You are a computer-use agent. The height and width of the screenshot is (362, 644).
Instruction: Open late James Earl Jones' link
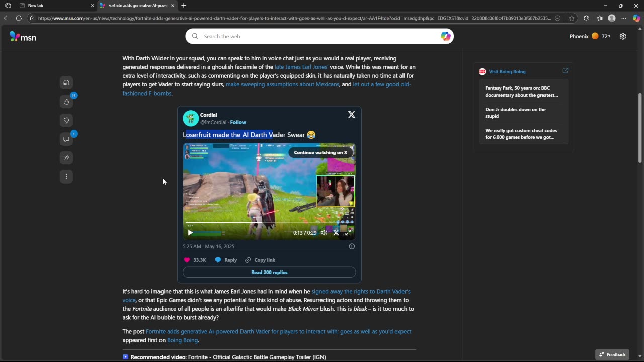(301, 67)
